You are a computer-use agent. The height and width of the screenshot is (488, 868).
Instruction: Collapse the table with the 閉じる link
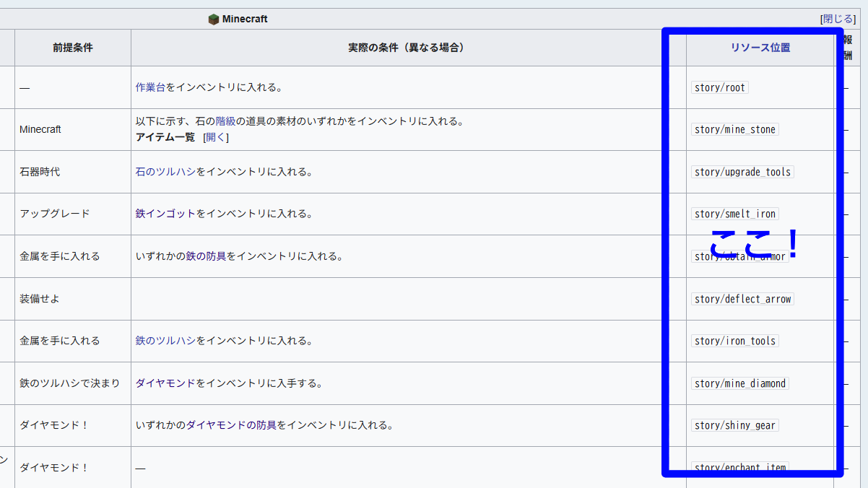tap(838, 19)
